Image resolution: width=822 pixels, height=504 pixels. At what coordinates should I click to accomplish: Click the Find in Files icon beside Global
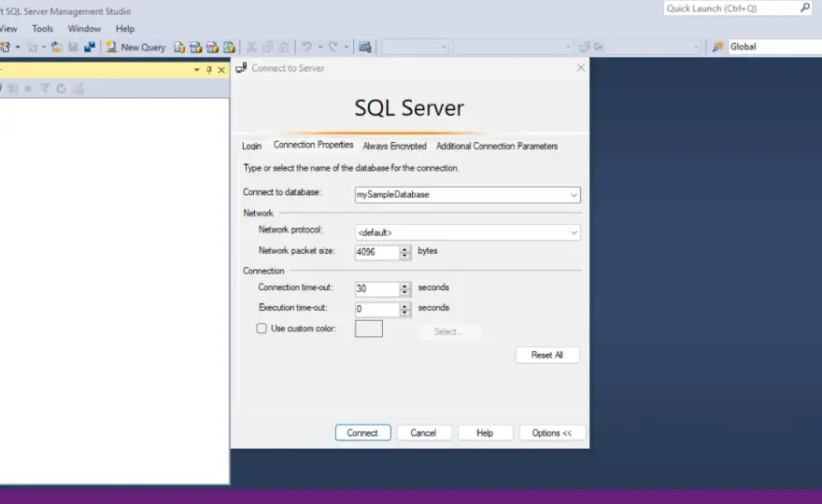717,48
